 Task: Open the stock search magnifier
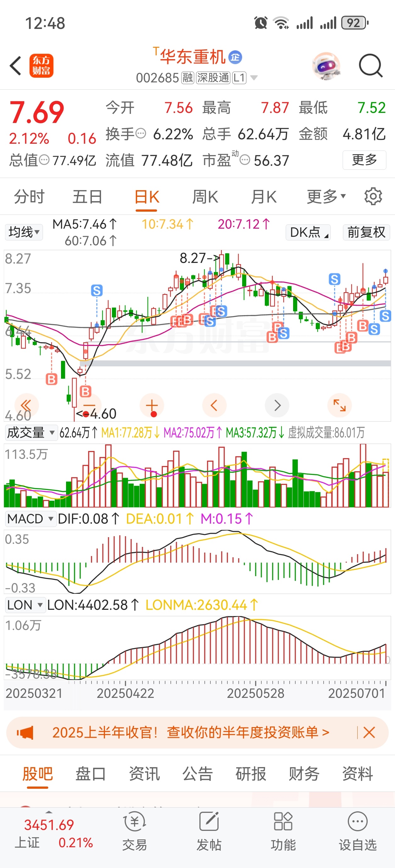coord(370,66)
